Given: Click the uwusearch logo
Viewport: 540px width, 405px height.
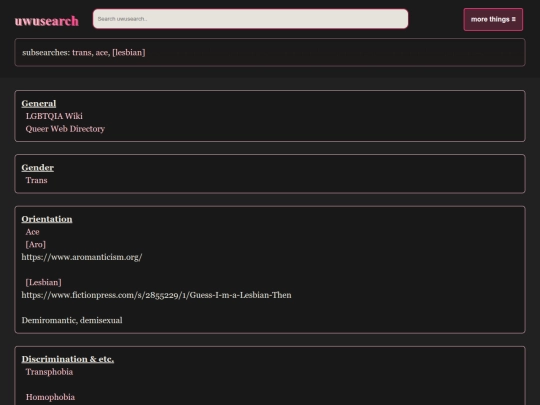Looking at the screenshot, I should (x=46, y=21).
